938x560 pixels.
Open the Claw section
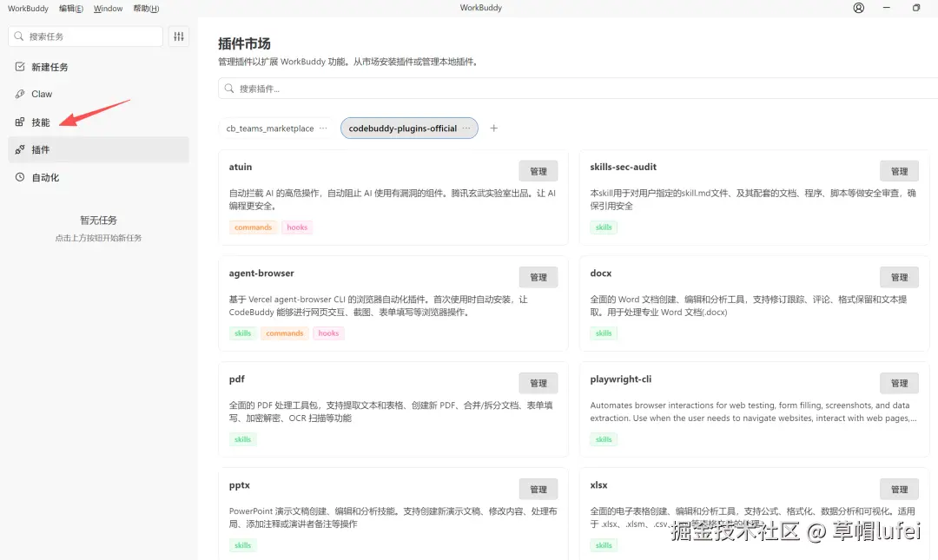[x=99, y=94]
